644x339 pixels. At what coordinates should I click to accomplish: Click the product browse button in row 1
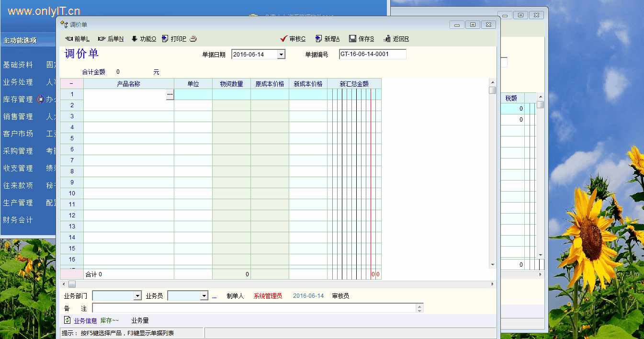click(x=169, y=95)
